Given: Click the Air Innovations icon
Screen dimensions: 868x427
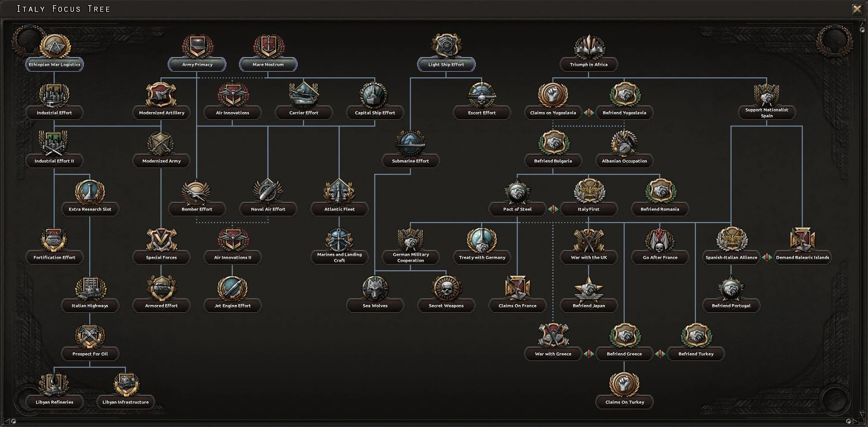Looking at the screenshot, I should 233,95.
